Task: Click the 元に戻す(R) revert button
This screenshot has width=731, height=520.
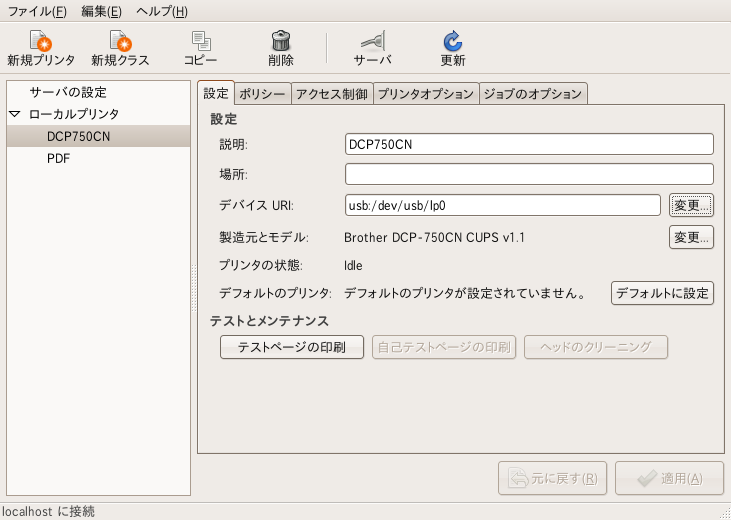Action: click(x=552, y=478)
